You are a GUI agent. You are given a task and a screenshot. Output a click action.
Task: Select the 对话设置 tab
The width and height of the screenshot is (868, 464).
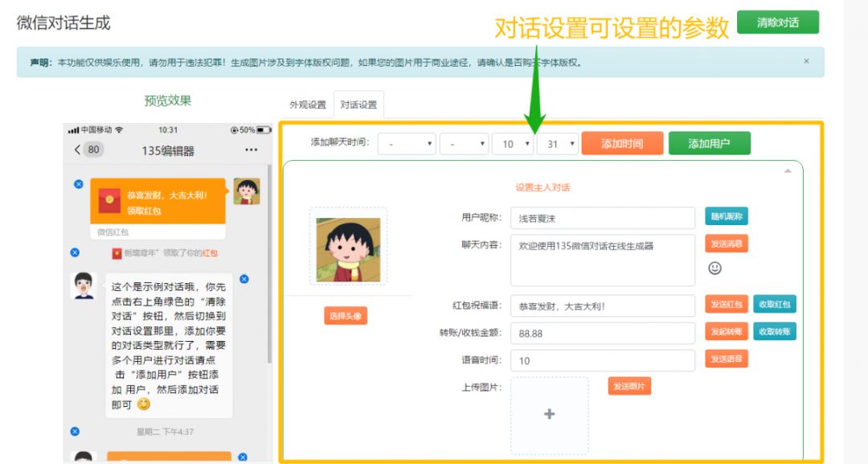coord(358,105)
